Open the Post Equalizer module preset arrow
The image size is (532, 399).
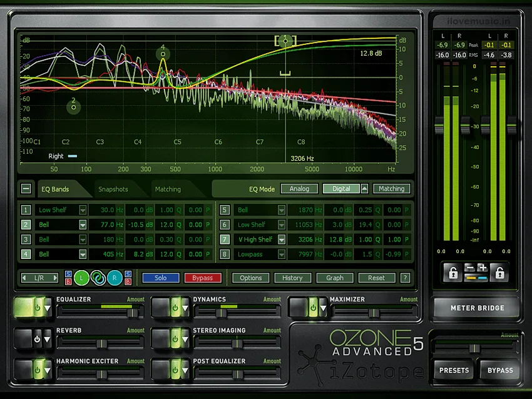(x=185, y=370)
